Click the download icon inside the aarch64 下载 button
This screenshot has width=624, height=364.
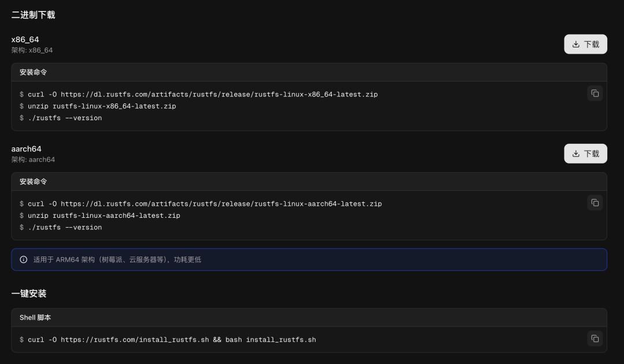coord(576,154)
